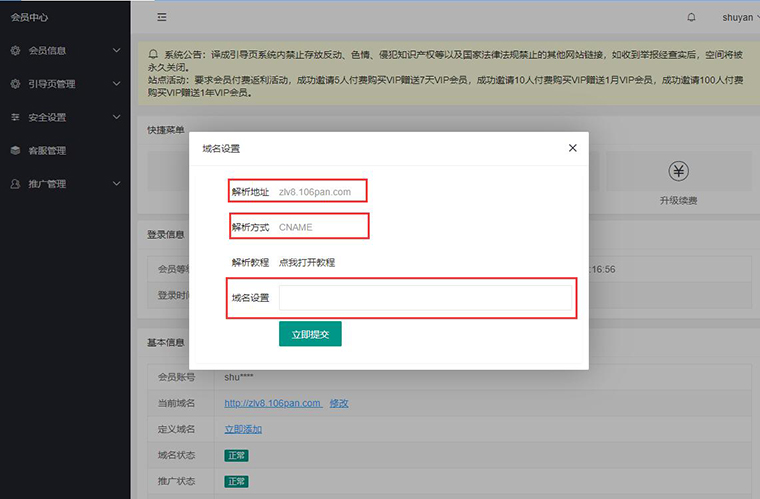Open the 点我打开教程 tutorial link
The height and width of the screenshot is (499, 760).
click(307, 262)
